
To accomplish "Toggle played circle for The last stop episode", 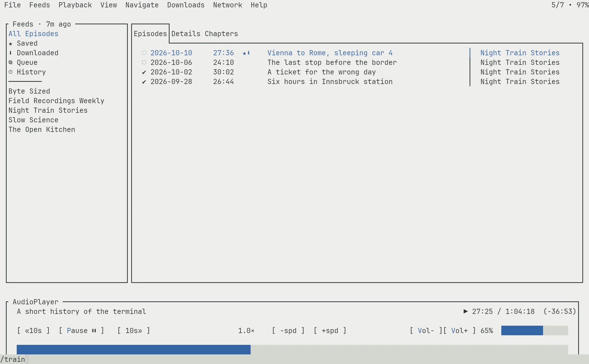I will 144,62.
